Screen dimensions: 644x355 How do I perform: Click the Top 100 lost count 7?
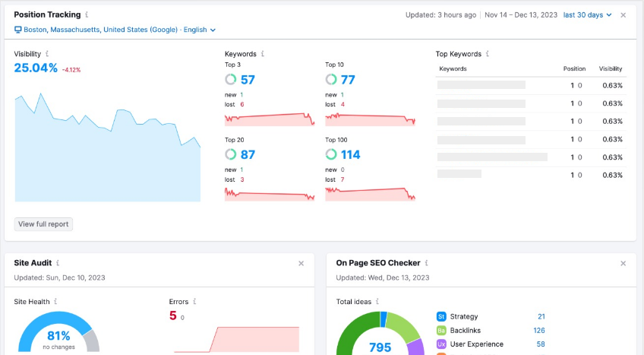(343, 179)
